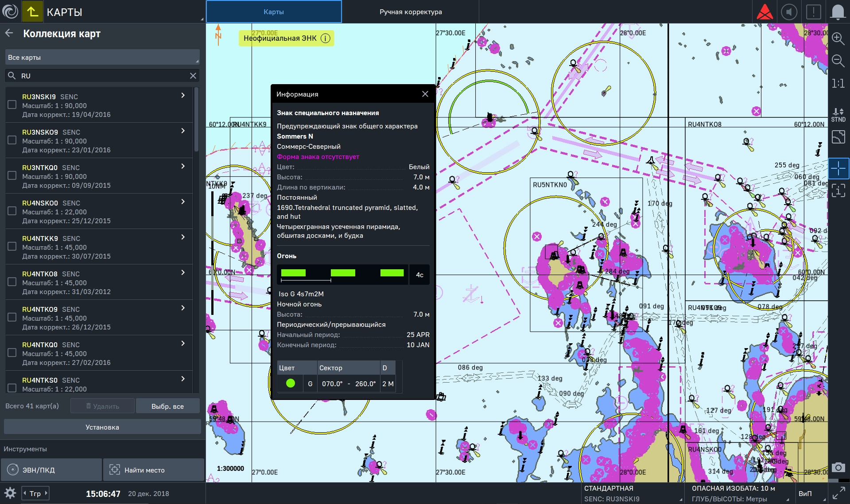Take a screenshot with camera icon
850x504 pixels.
(x=838, y=467)
